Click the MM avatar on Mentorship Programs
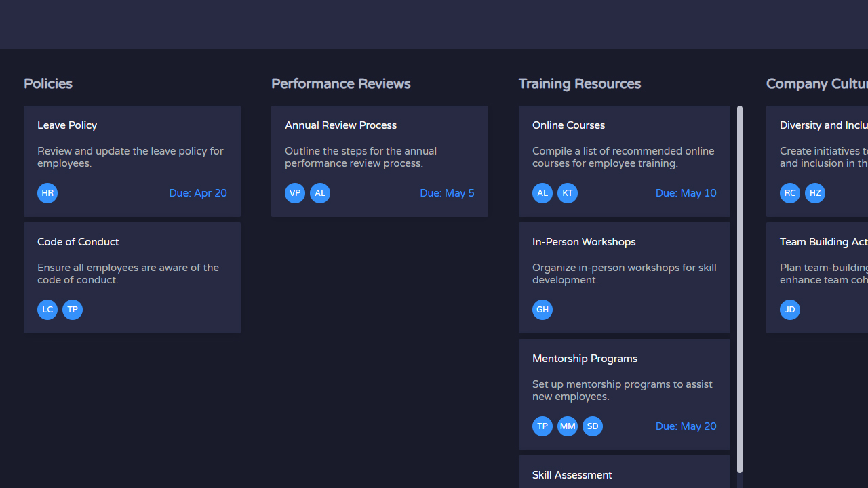This screenshot has width=868, height=488. [568, 426]
